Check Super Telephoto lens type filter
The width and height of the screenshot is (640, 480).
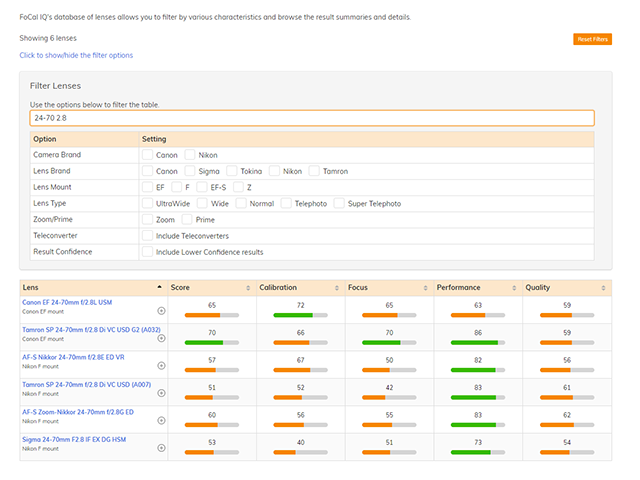tap(339, 203)
